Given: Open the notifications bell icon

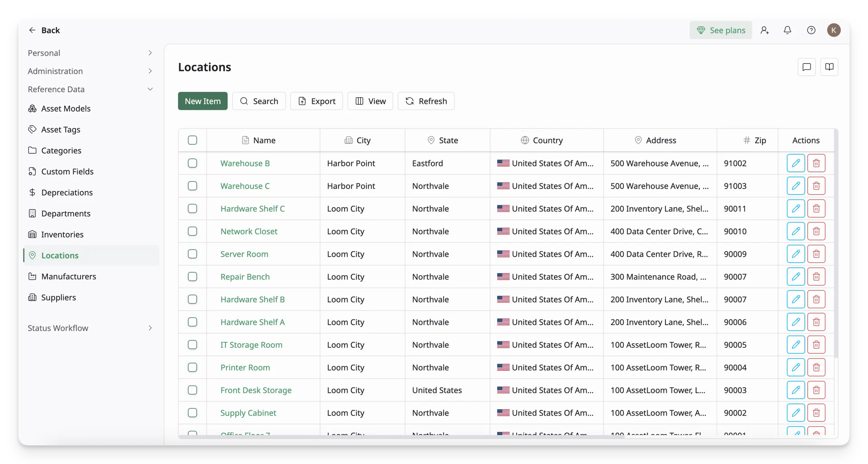Looking at the screenshot, I should click(788, 30).
